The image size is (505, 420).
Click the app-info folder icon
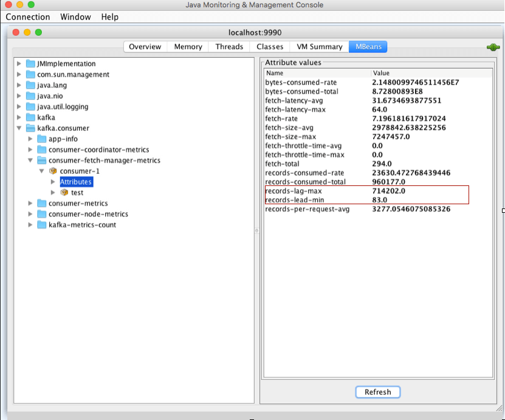tap(42, 139)
